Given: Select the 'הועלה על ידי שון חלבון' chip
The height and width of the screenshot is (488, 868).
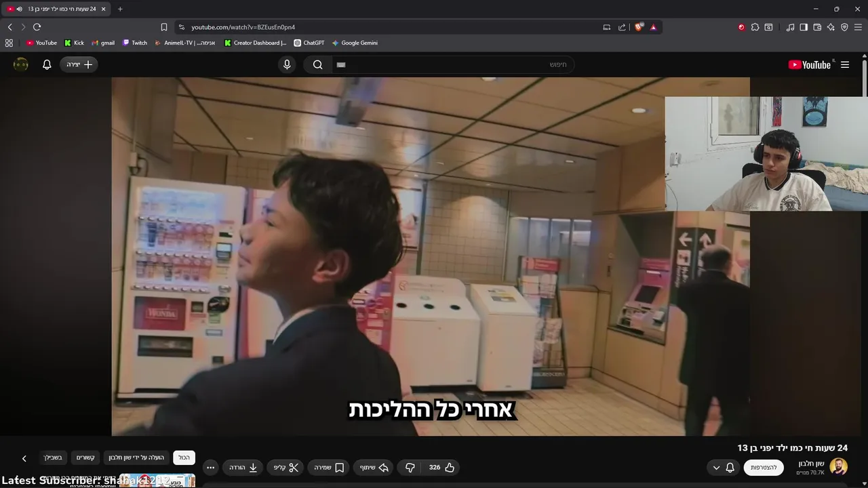Looking at the screenshot, I should pyautogui.click(x=136, y=457).
